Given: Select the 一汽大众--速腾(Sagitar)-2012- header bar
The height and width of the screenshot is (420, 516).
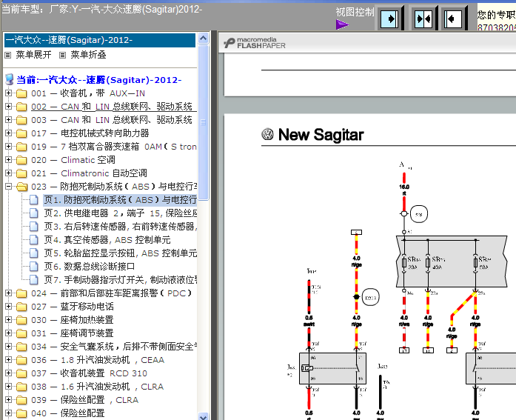Looking at the screenshot, I should pyautogui.click(x=100, y=40).
